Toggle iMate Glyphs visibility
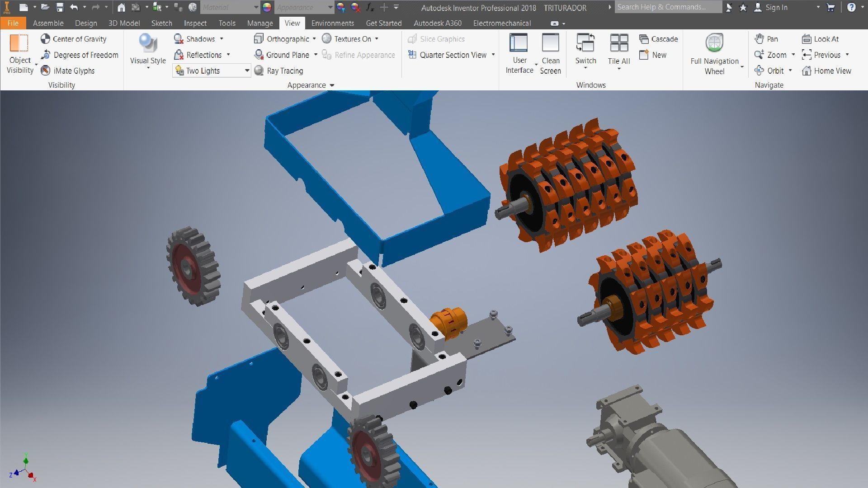 68,70
